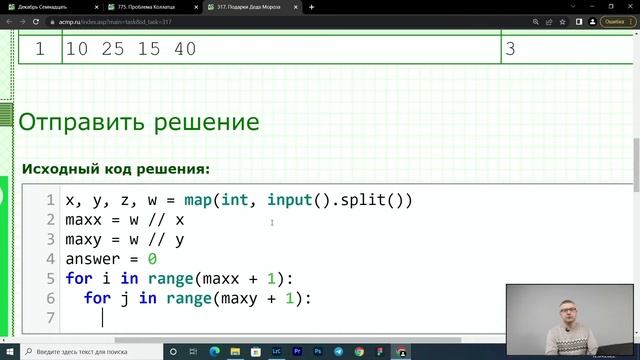Image resolution: width=640 pixels, height=360 pixels.
Task: Click code line "for i in range(maxx + 1):"
Action: tap(179, 279)
